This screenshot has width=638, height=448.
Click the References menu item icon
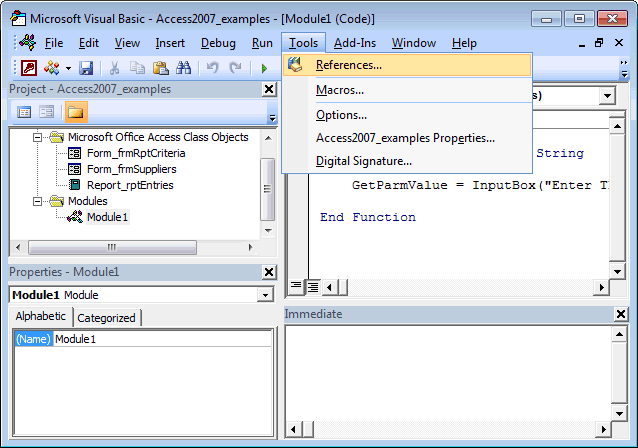pyautogui.click(x=295, y=65)
